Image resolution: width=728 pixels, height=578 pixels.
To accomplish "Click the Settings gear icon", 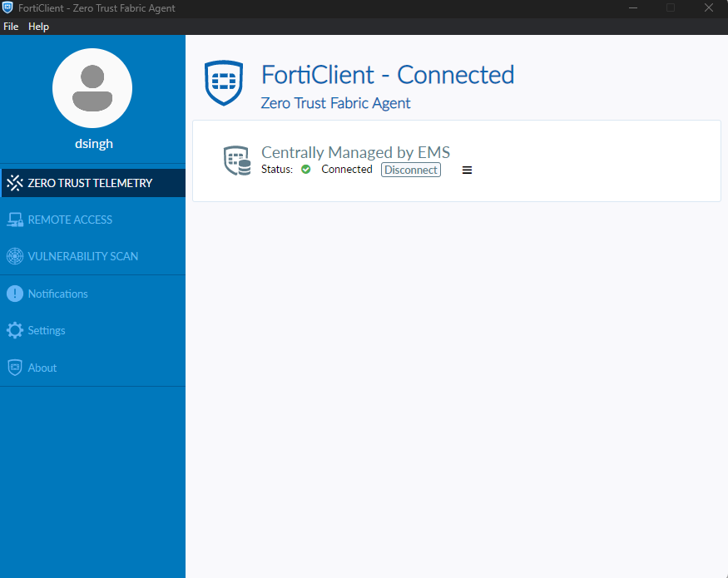I will [15, 330].
